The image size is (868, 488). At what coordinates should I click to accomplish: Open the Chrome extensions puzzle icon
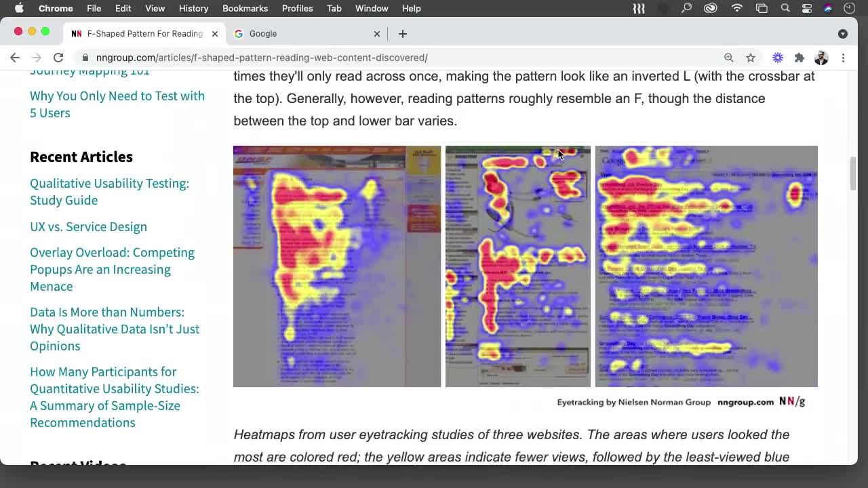point(799,58)
